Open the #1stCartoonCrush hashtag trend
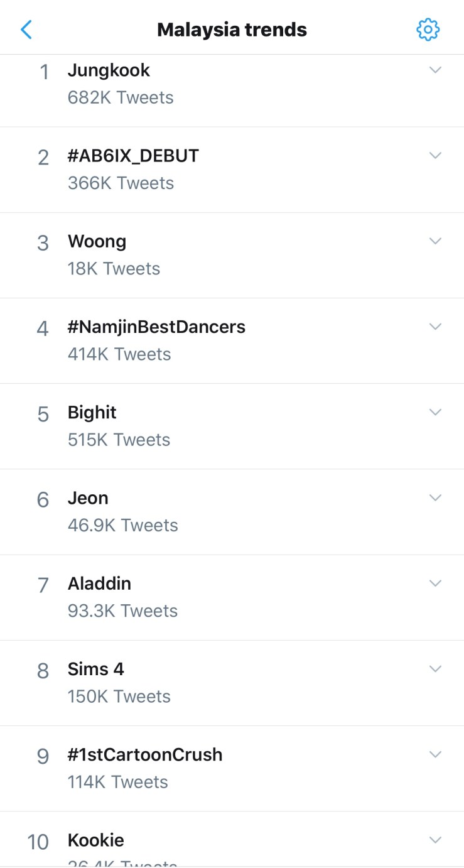Screen dimensions: 464x868 coord(145,755)
